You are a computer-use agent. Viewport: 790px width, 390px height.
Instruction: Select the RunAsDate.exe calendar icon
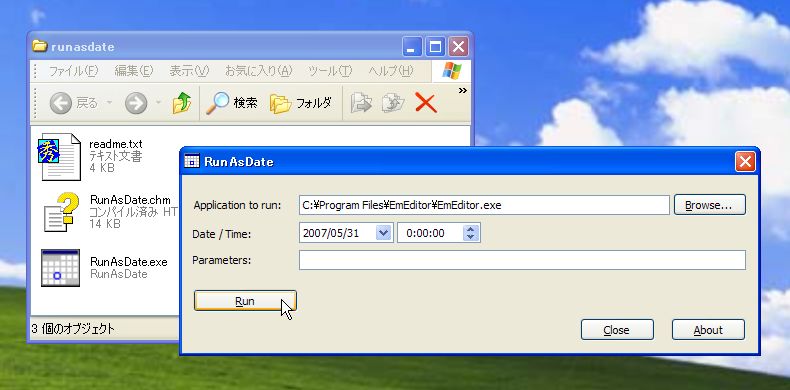click(60, 268)
